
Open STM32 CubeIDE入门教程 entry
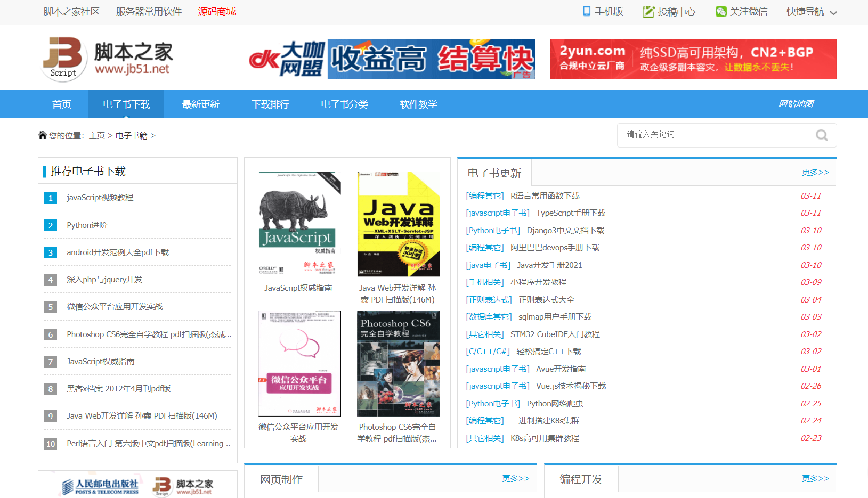(555, 334)
